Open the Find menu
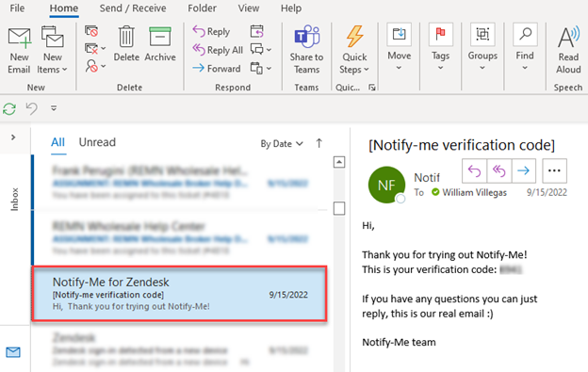The height and width of the screenshot is (372, 588). pos(525,48)
